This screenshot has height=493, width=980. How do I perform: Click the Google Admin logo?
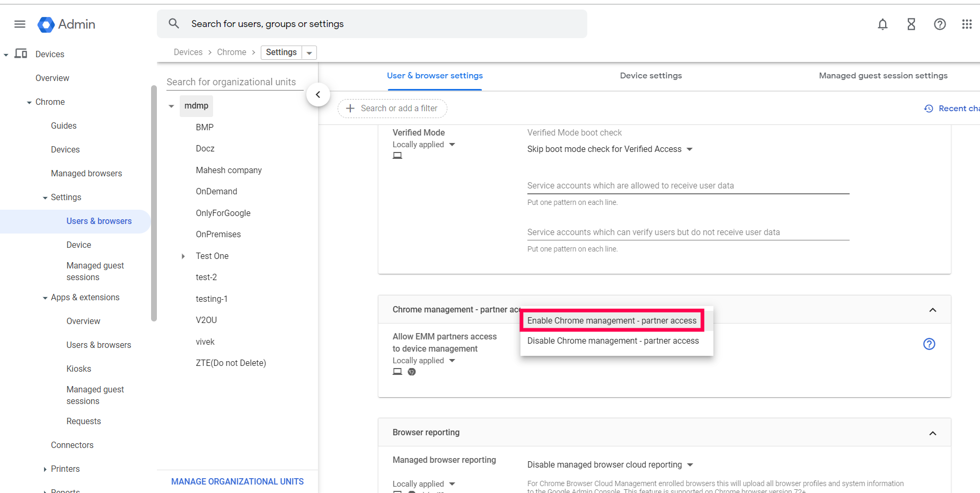click(67, 24)
